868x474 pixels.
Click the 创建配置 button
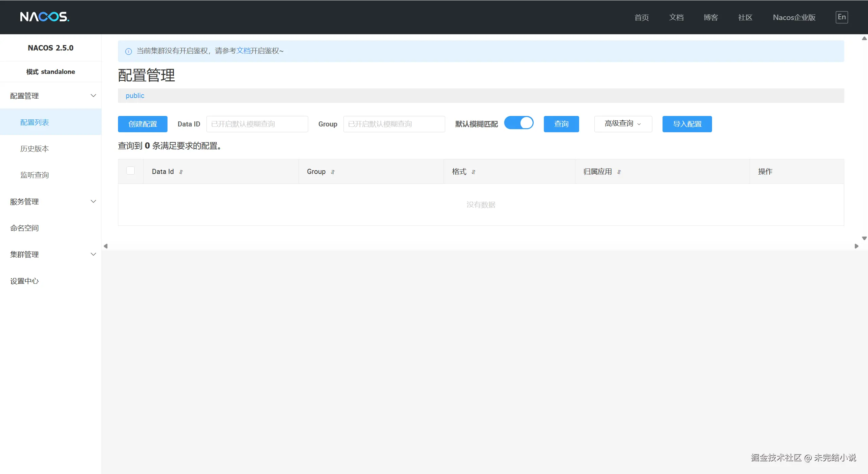click(142, 124)
